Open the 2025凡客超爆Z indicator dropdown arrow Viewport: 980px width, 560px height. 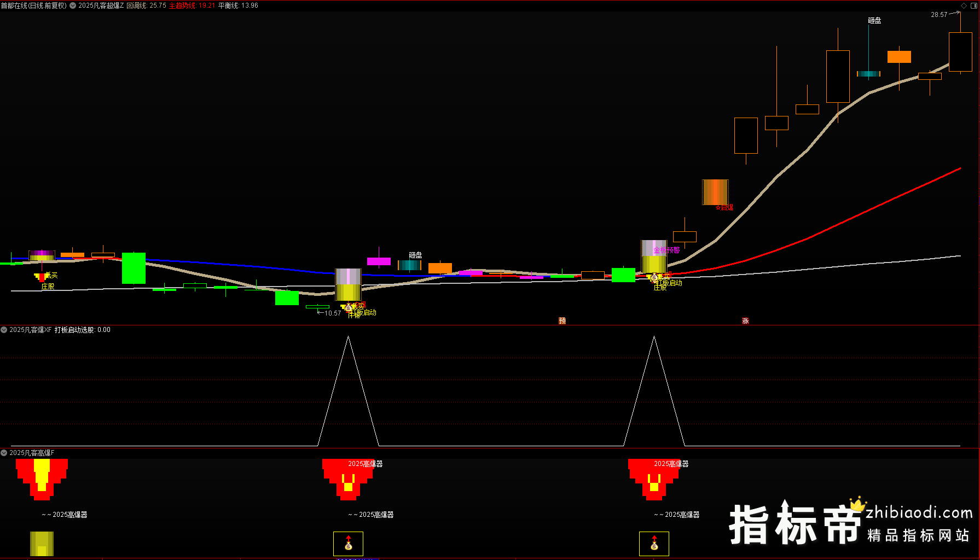[x=73, y=5]
